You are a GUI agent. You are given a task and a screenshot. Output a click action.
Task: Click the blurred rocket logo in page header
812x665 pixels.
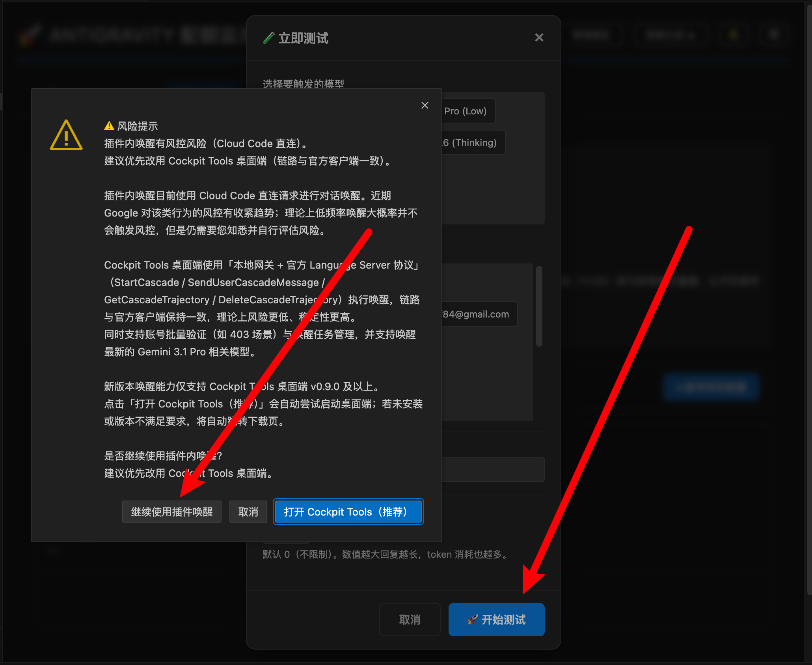[30, 35]
